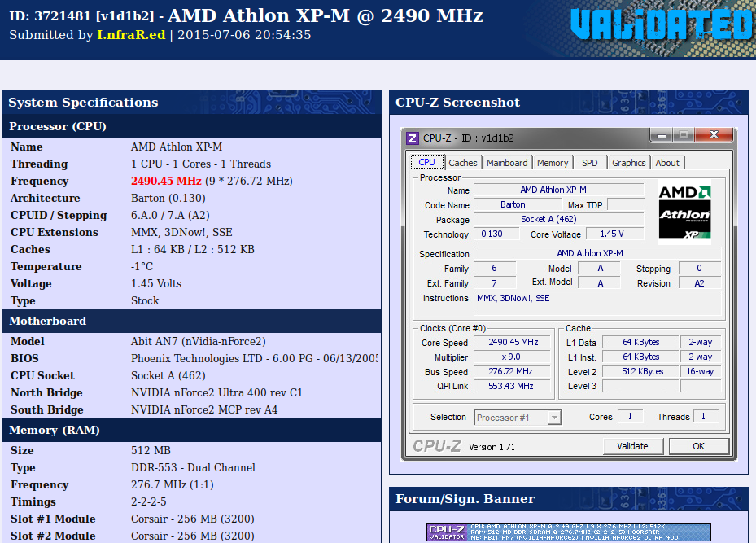Click the CPU-Z purple Z window icon
Image resolution: width=756 pixels, height=543 pixels.
[413, 138]
